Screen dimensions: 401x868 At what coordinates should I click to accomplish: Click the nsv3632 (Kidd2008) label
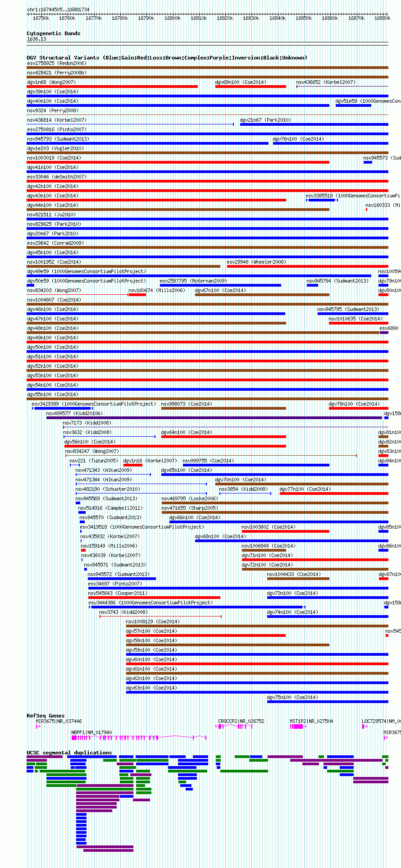click(87, 432)
